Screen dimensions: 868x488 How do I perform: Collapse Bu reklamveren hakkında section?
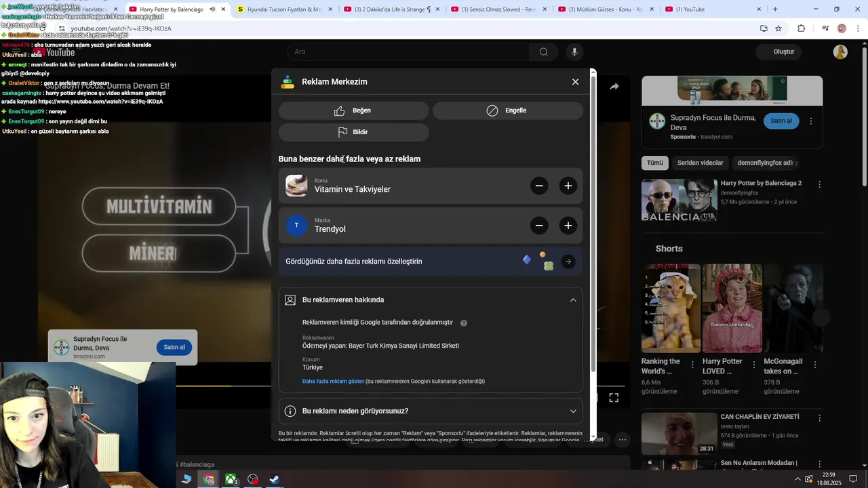click(x=573, y=300)
